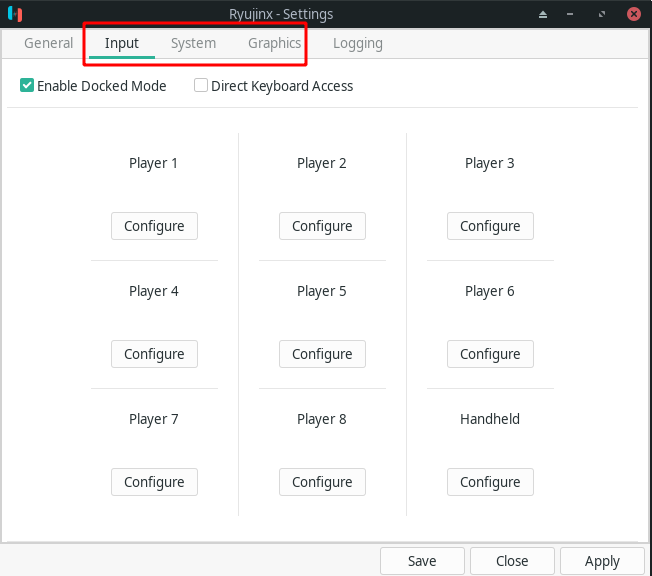Configure Player 6 controller
This screenshot has width=652, height=576.
click(x=490, y=354)
